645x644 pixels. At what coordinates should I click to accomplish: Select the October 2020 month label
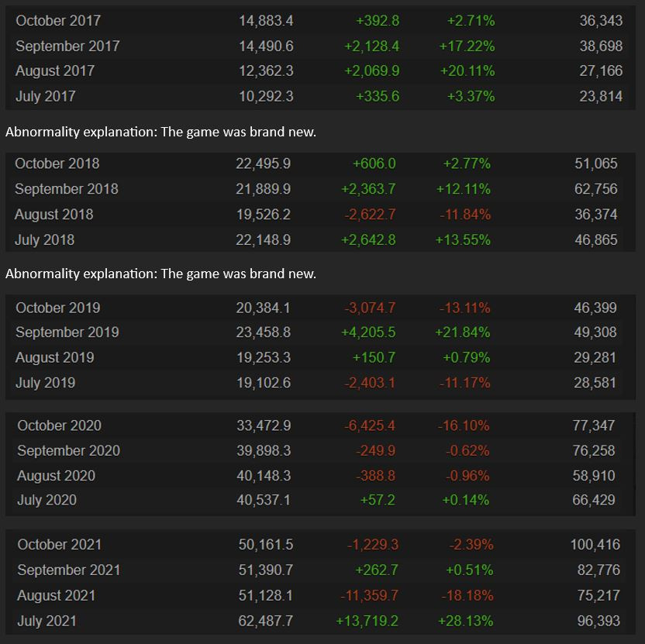point(60,425)
